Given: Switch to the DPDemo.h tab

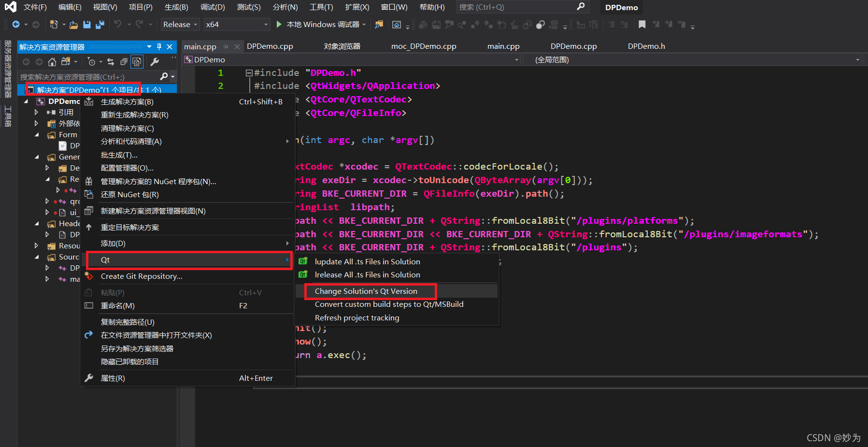Looking at the screenshot, I should pos(646,46).
